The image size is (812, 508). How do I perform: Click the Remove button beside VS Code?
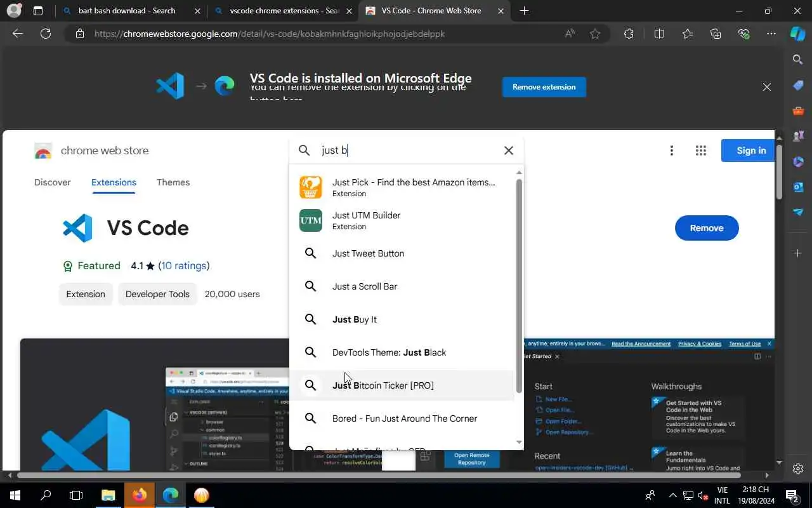pos(707,228)
